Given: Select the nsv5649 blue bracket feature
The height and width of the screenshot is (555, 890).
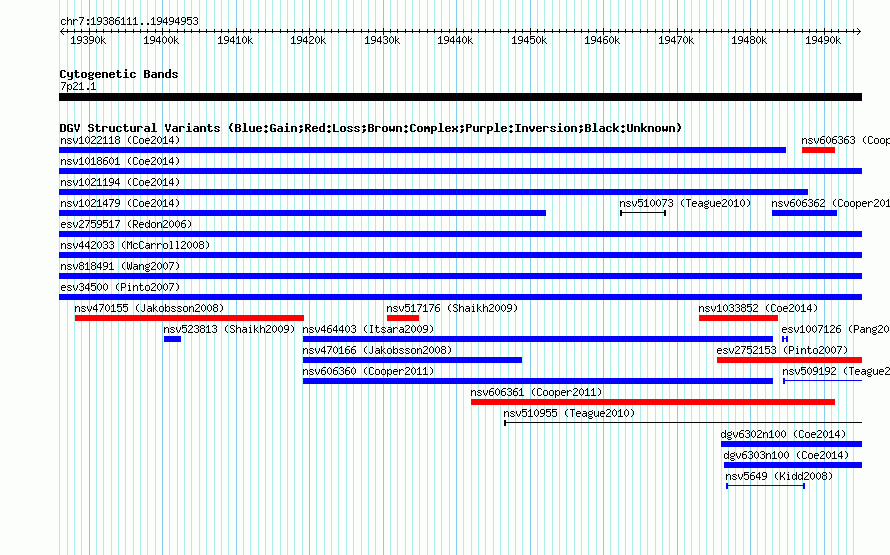Looking at the screenshot, I should pos(766,486).
